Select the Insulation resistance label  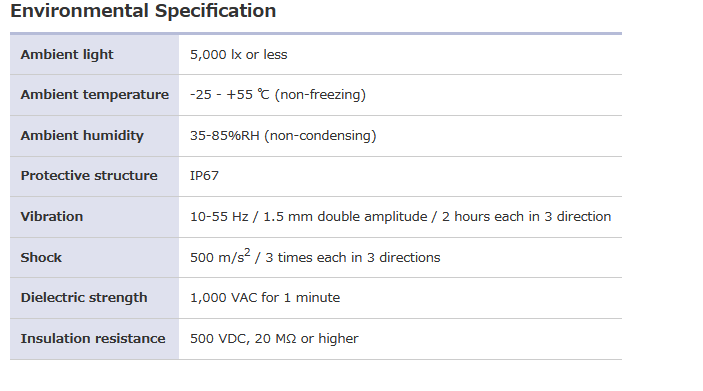(x=93, y=339)
